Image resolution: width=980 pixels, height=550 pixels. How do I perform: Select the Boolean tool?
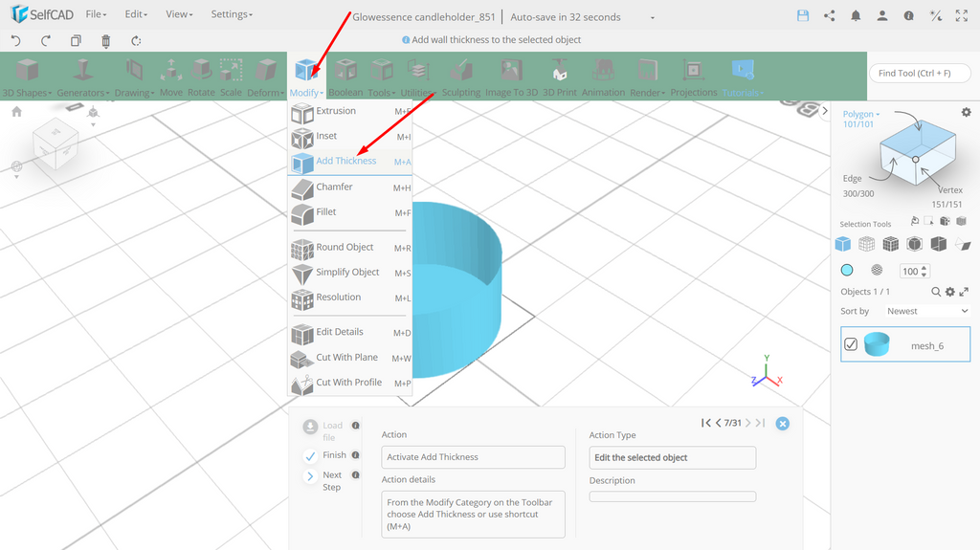tap(345, 77)
